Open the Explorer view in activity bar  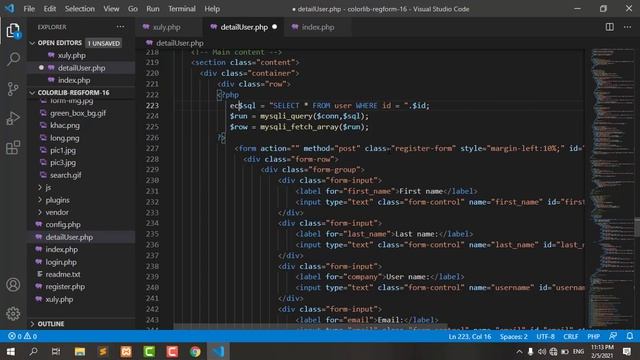click(x=13, y=31)
